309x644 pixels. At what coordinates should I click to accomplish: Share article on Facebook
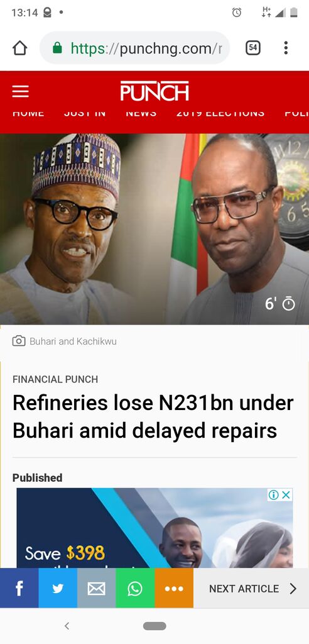point(19,588)
